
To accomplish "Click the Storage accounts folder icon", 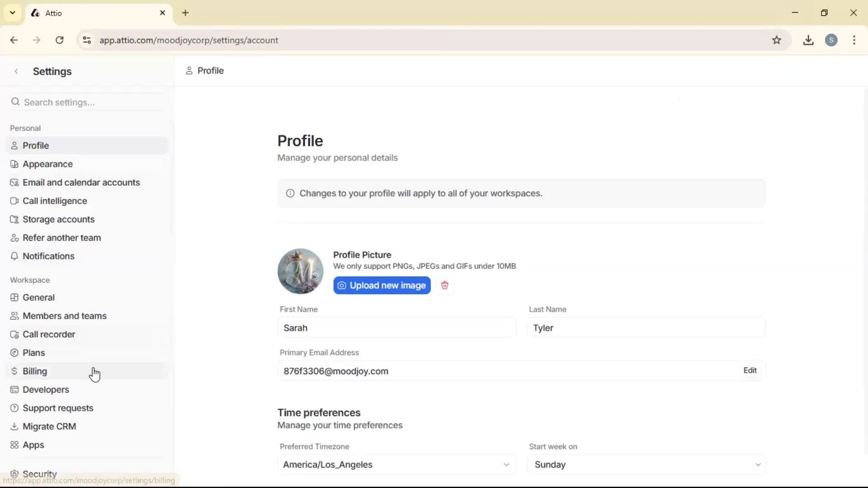I will click(x=14, y=220).
